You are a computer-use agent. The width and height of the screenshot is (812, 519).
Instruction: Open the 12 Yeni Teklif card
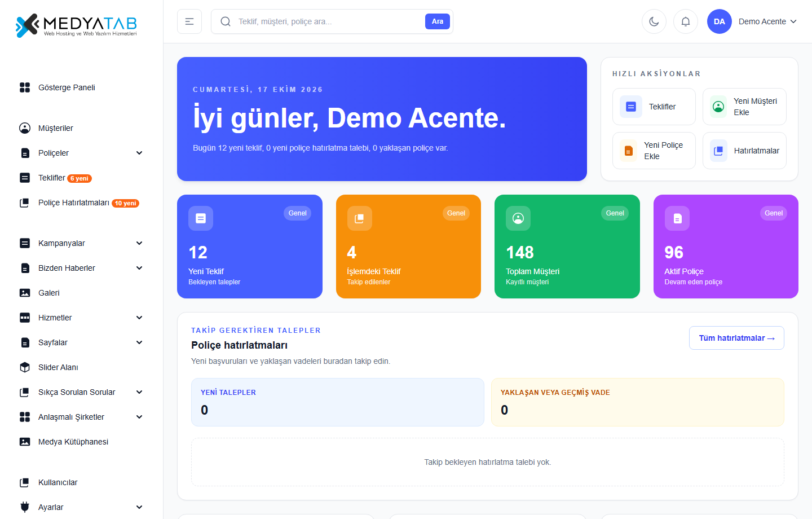coord(250,247)
